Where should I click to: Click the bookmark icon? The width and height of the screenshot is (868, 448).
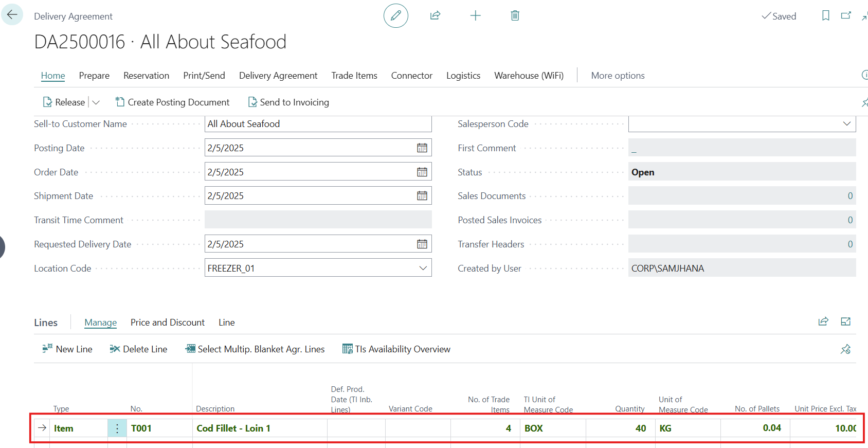[825, 15]
